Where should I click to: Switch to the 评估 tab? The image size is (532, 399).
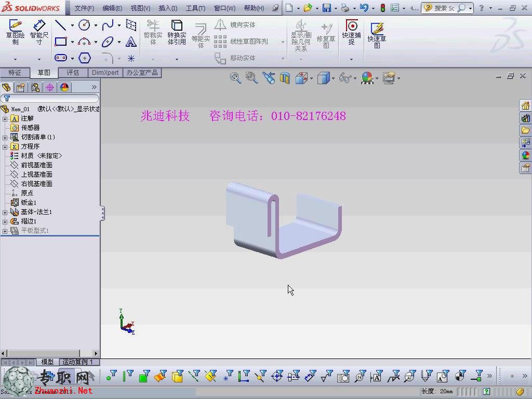[x=73, y=73]
